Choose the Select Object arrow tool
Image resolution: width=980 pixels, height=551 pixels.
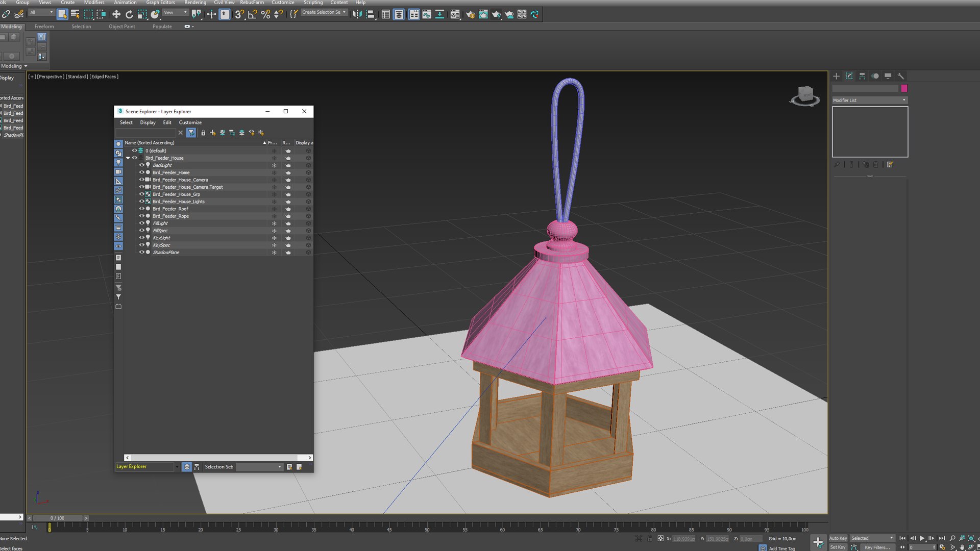pos(62,14)
